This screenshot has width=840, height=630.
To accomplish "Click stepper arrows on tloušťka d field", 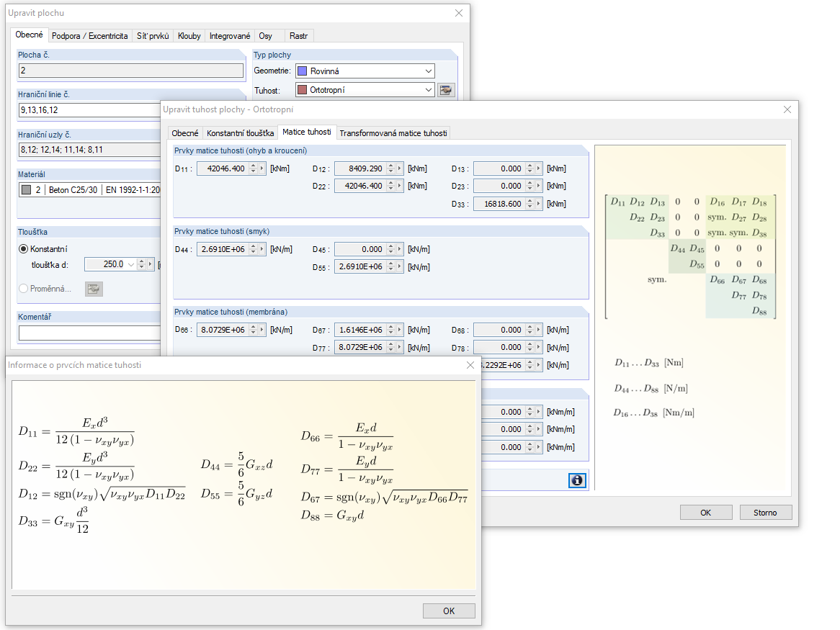I will [x=141, y=264].
